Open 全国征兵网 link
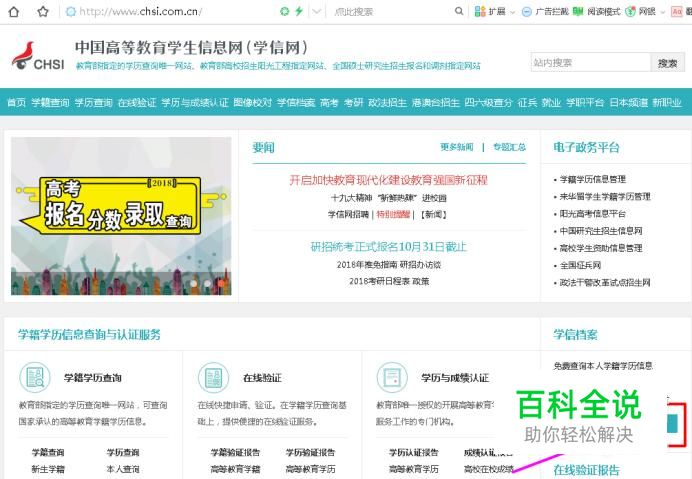 click(580, 265)
